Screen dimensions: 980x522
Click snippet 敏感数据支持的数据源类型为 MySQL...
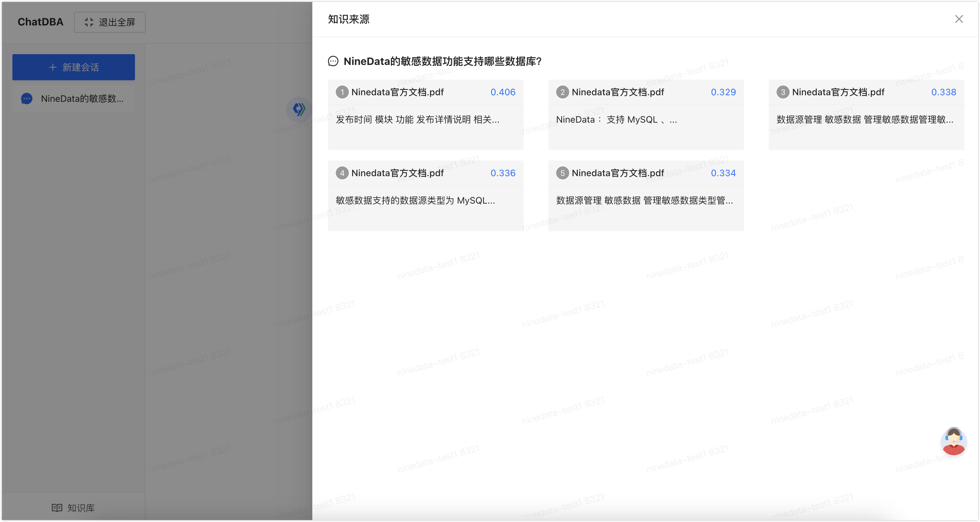415,200
